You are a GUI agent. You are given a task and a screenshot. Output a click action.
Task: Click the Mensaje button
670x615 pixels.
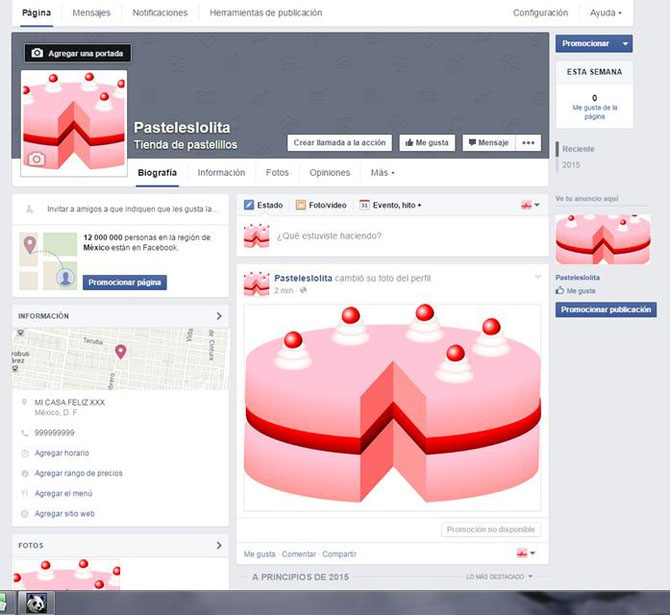489,143
